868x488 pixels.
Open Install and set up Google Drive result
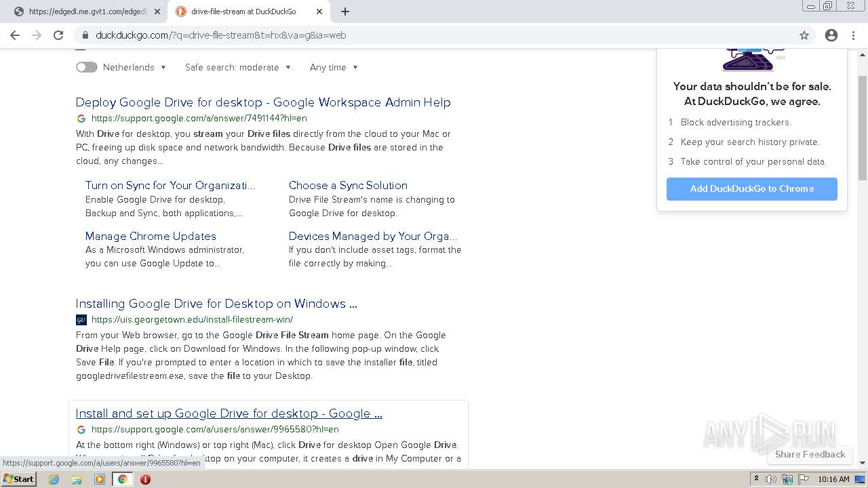[x=229, y=413]
